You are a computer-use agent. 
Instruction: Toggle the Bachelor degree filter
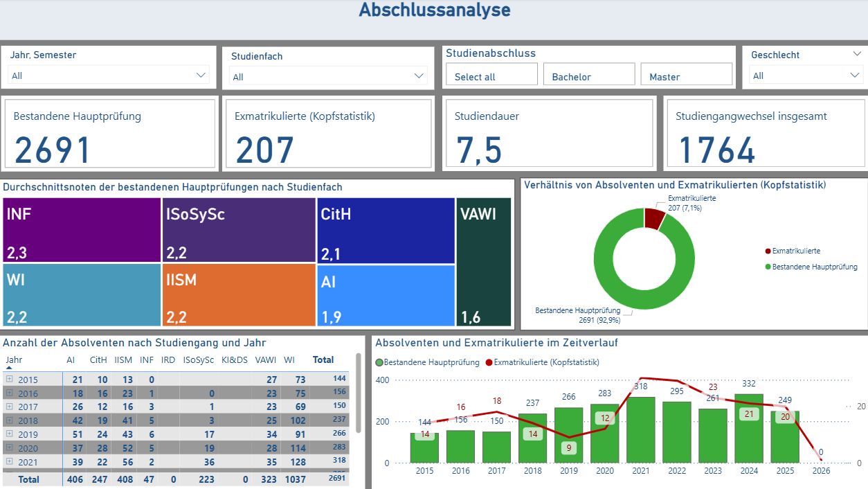pyautogui.click(x=588, y=75)
